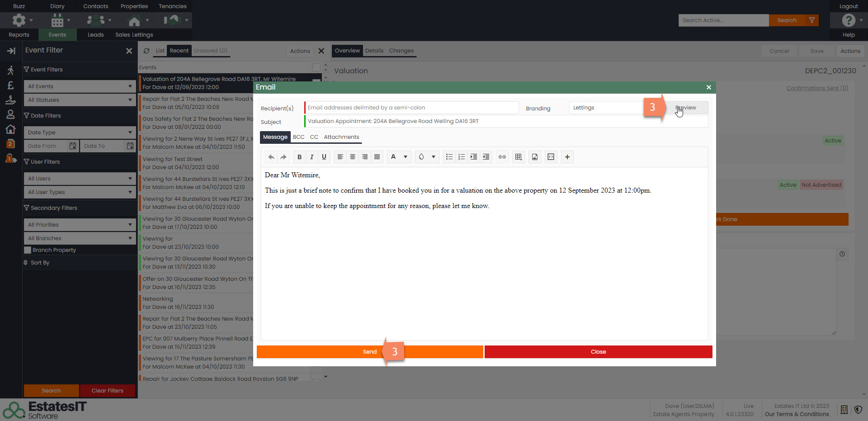Undo the last edit in the message

(x=271, y=157)
